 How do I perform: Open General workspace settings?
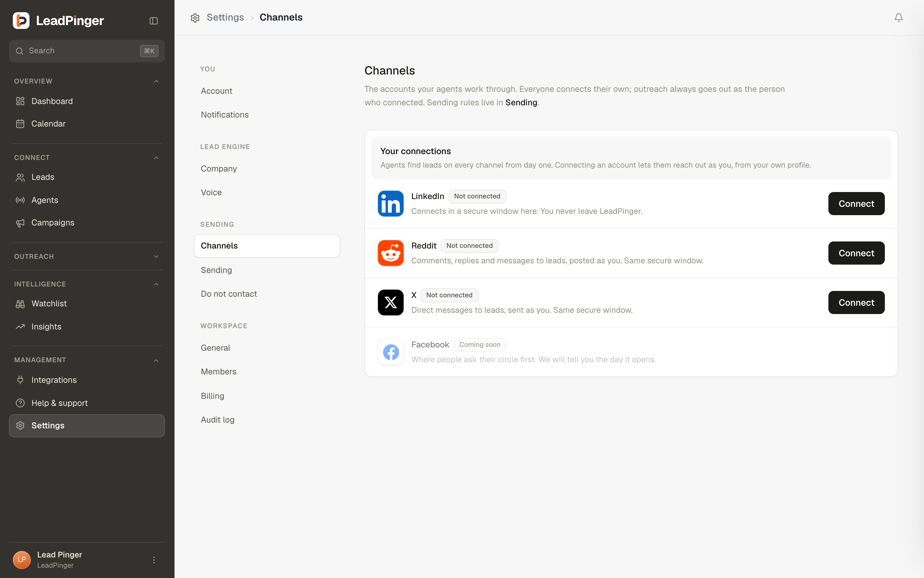[267, 348]
